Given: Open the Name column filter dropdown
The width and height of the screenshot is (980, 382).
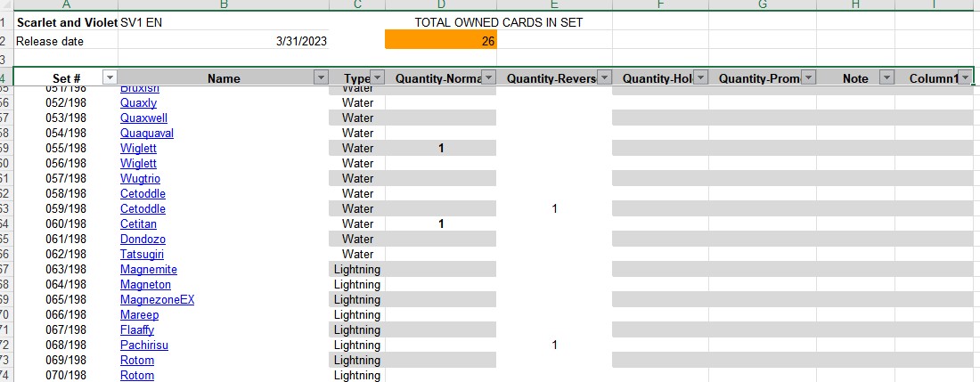Looking at the screenshot, I should 321,78.
